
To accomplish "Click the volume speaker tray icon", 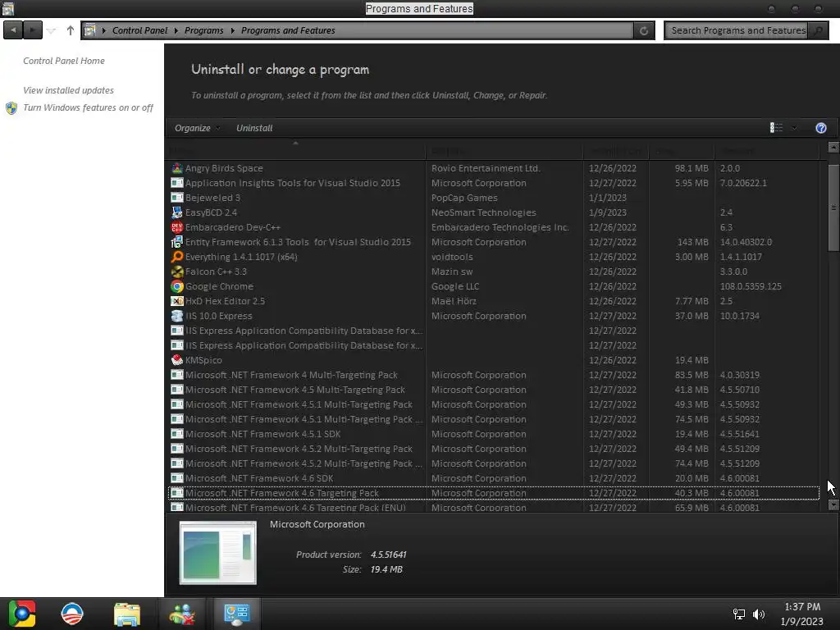I will coord(759,614).
